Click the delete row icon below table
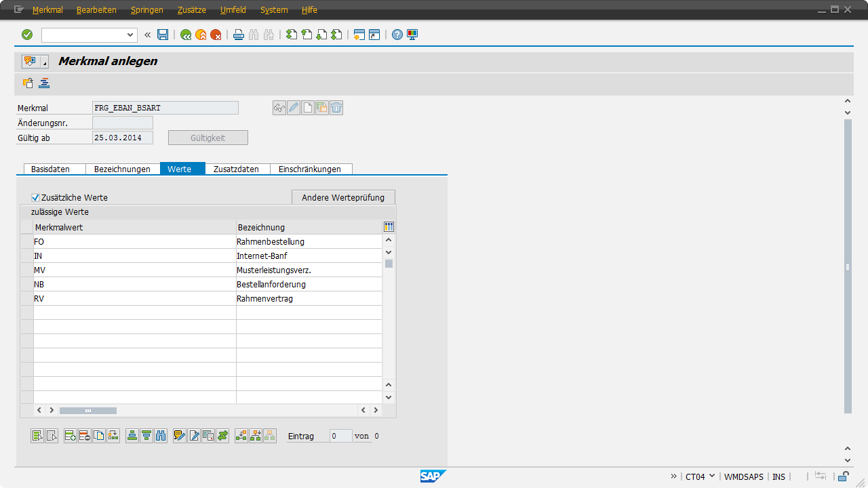Image resolution: width=868 pixels, height=488 pixels. pos(84,436)
